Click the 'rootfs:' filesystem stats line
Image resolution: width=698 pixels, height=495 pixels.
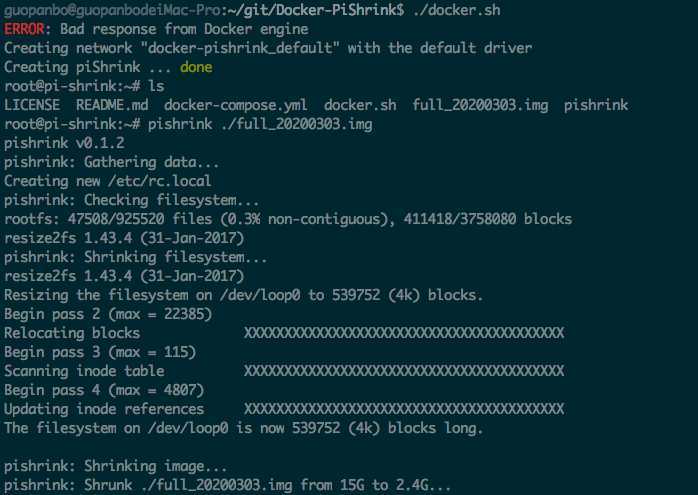[x=288, y=219]
